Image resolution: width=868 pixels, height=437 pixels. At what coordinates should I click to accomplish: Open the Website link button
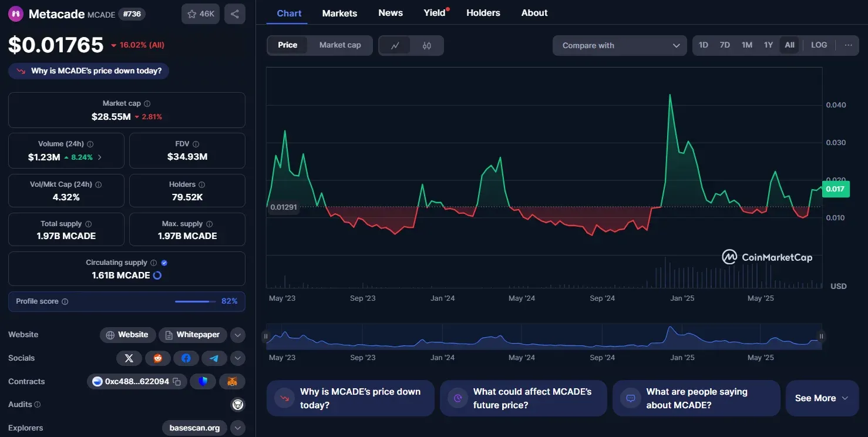[x=127, y=335]
